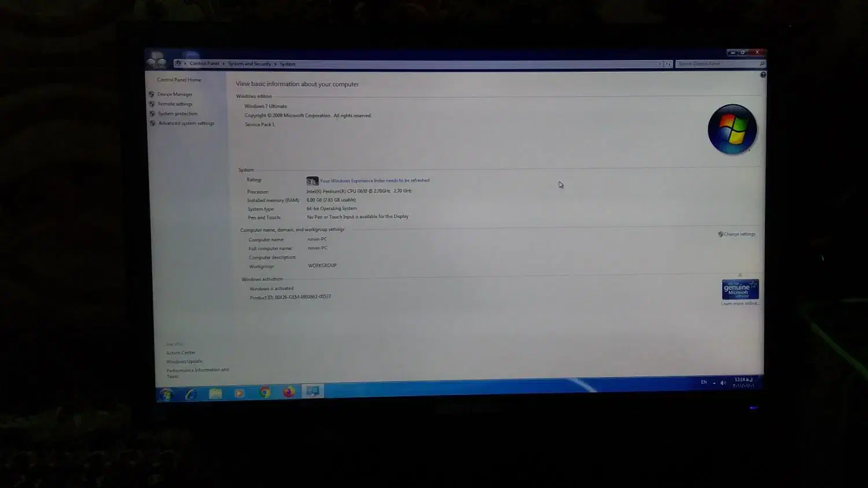
Task: Click the genuine Microsoft software badge
Action: click(x=740, y=289)
